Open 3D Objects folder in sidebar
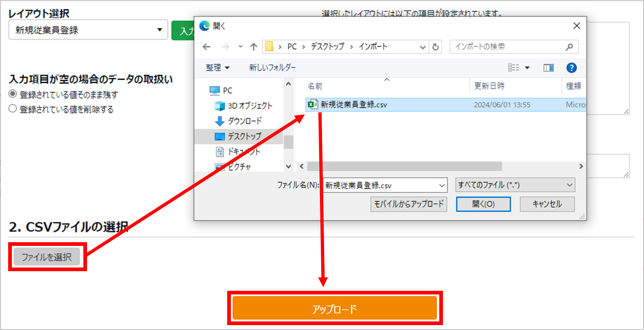This screenshot has width=644, height=330. pyautogui.click(x=249, y=106)
